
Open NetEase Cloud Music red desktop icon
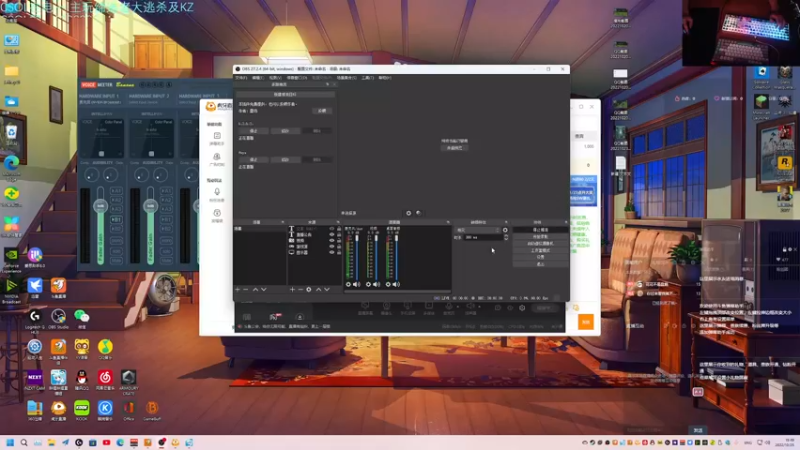105,379
